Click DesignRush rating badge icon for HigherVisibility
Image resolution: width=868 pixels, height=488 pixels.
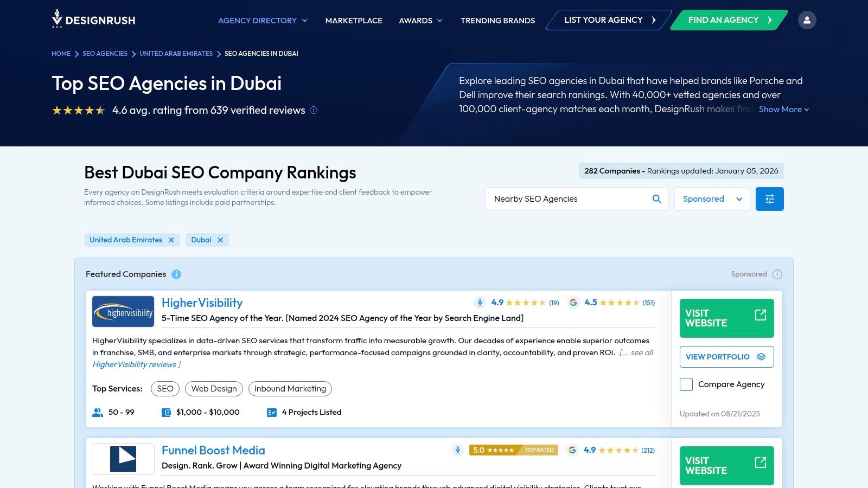[480, 303]
